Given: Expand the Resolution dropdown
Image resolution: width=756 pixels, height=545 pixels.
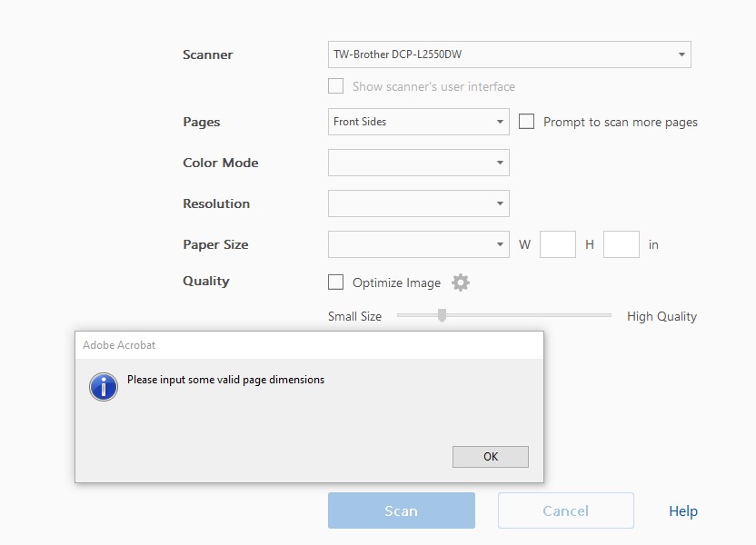Looking at the screenshot, I should [418, 203].
